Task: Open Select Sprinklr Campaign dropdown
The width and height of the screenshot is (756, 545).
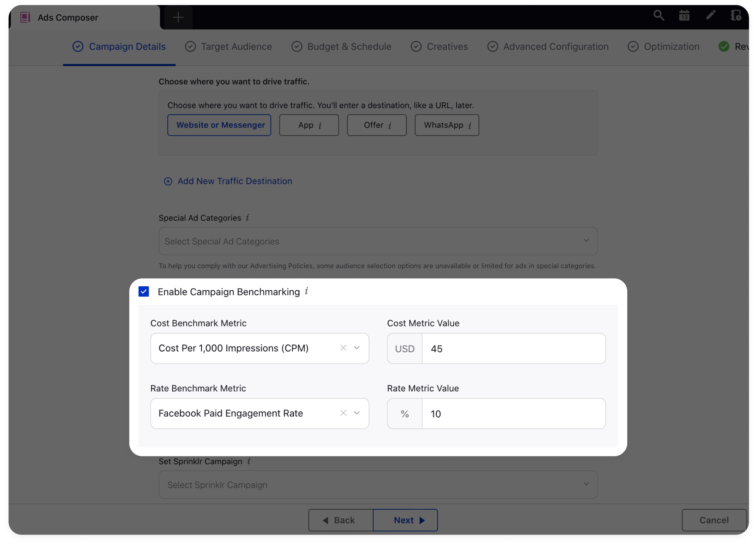Action: [378, 485]
